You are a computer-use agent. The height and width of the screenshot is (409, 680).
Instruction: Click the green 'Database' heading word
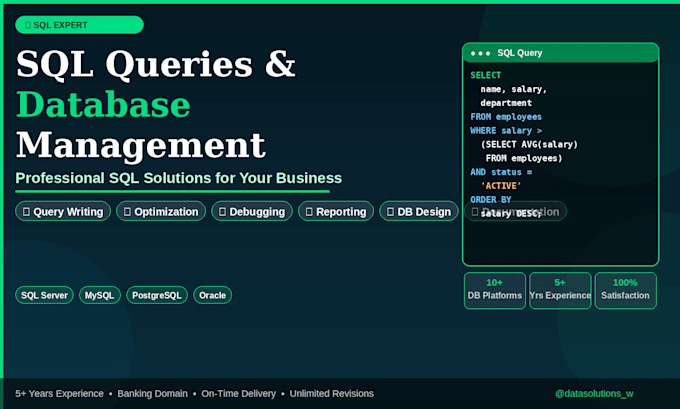(103, 105)
